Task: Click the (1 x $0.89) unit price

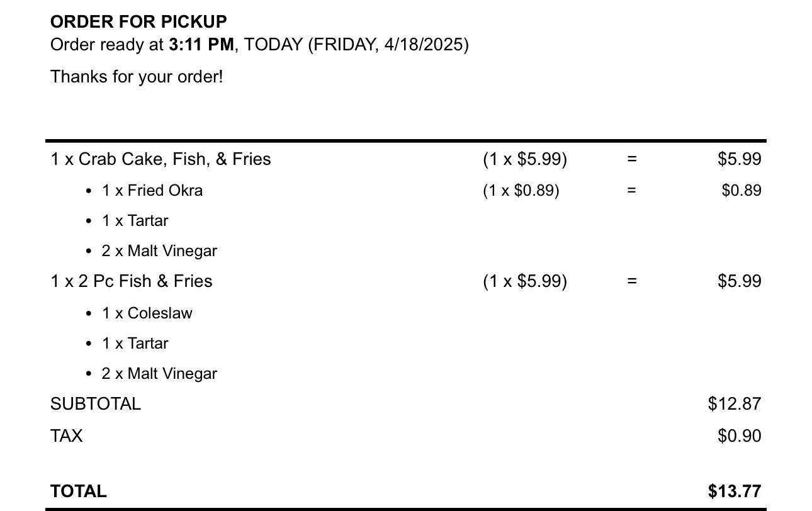Action: [x=521, y=191]
